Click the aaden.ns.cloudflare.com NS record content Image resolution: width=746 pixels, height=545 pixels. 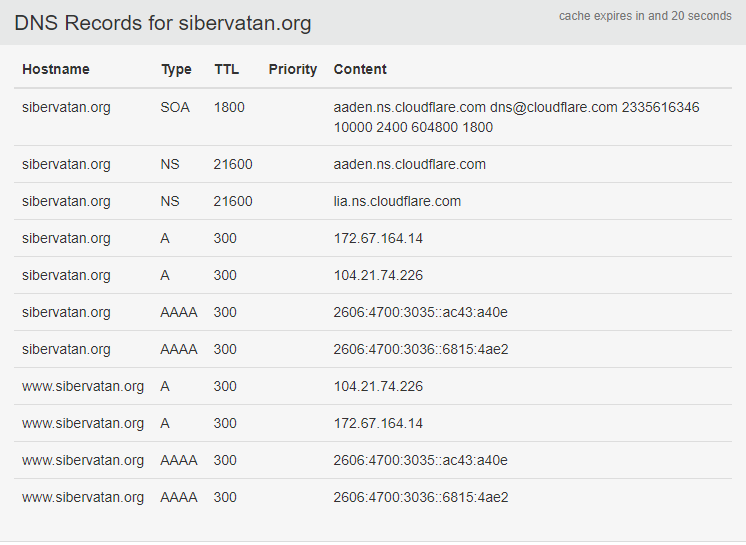coord(410,164)
